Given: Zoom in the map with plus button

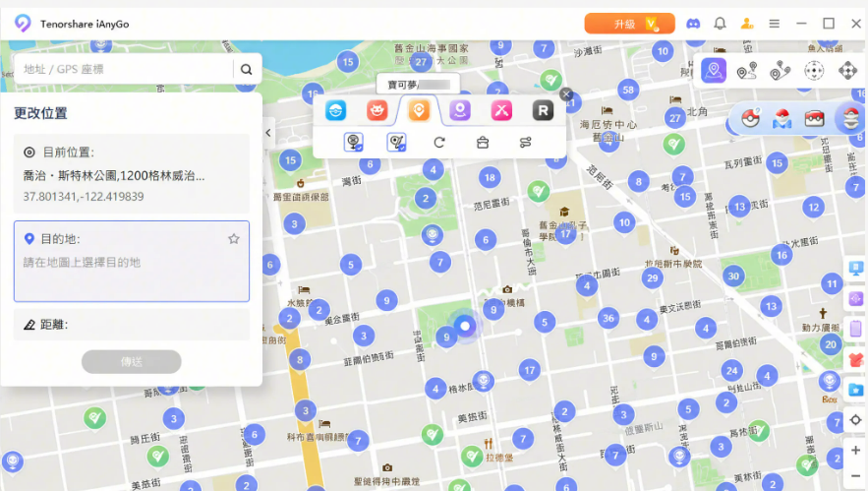Looking at the screenshot, I should [855, 450].
